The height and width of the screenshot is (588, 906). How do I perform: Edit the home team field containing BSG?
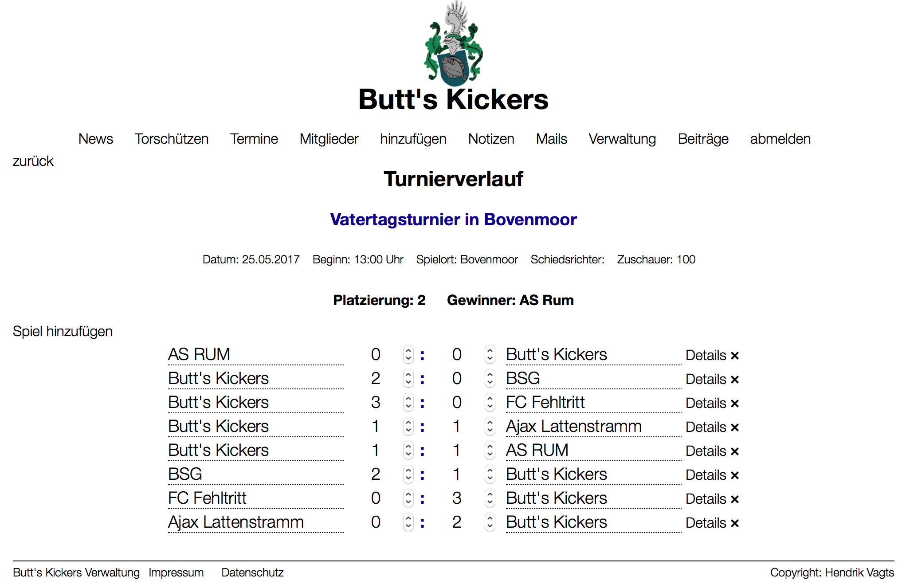point(255,474)
